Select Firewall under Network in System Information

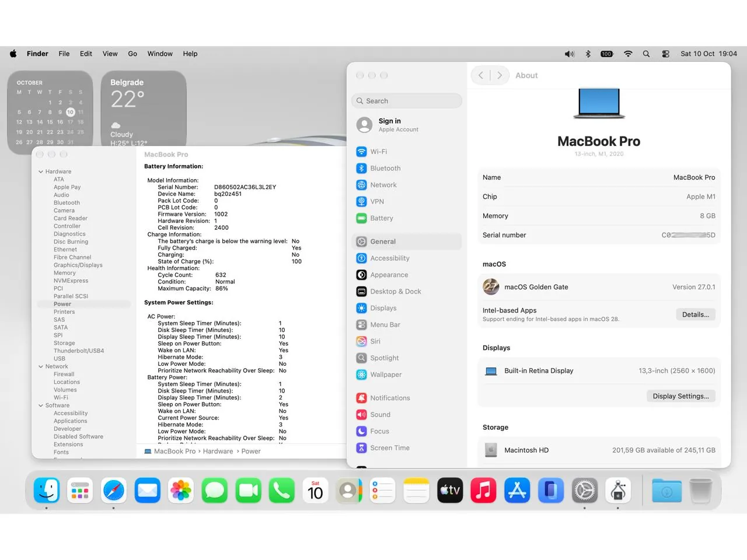(x=64, y=374)
